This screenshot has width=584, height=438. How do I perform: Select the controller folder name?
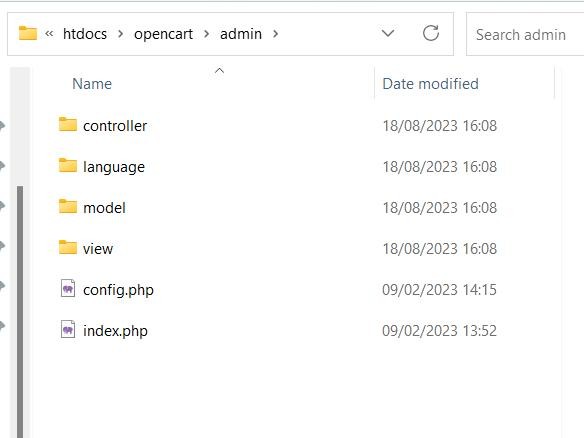115,126
